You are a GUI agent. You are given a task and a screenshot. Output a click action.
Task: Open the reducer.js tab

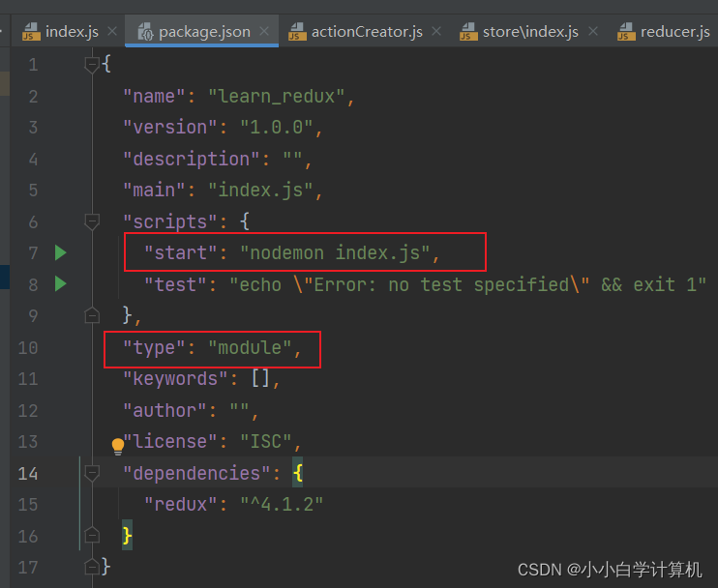(665, 32)
